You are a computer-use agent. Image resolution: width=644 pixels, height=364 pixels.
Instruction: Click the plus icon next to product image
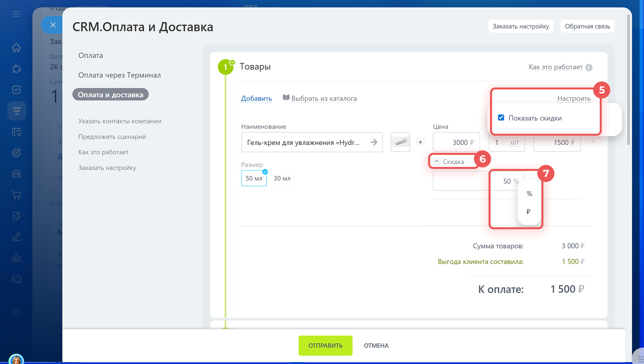420,142
